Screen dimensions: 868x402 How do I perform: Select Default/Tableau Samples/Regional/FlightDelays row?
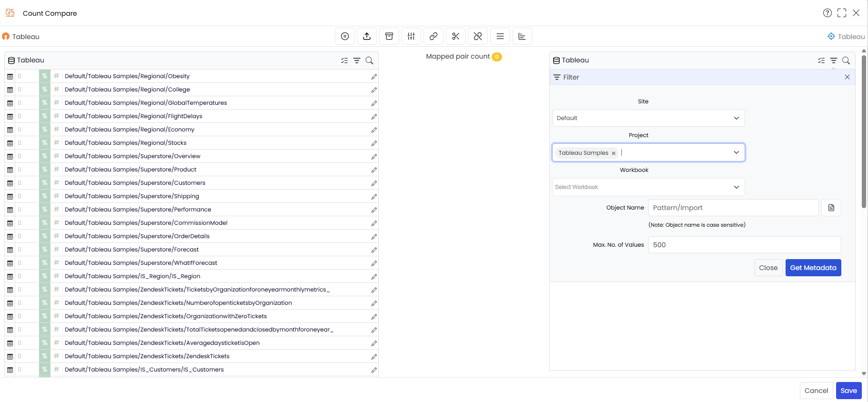[192, 116]
